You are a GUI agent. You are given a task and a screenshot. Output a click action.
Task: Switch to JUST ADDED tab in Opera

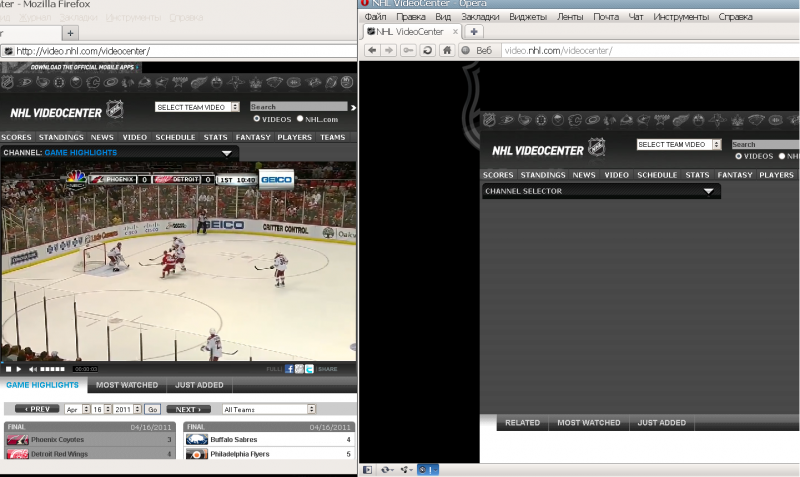pos(662,422)
